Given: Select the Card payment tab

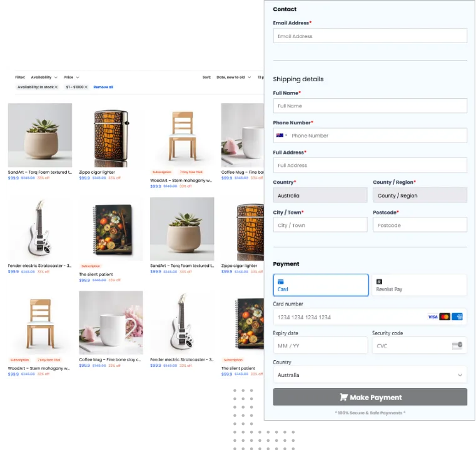Looking at the screenshot, I should [321, 285].
